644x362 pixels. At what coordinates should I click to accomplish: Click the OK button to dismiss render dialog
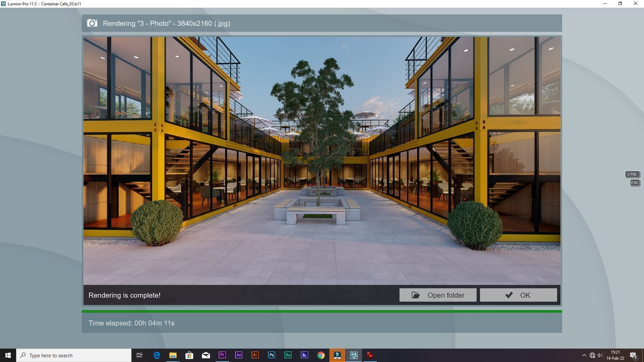tap(518, 295)
